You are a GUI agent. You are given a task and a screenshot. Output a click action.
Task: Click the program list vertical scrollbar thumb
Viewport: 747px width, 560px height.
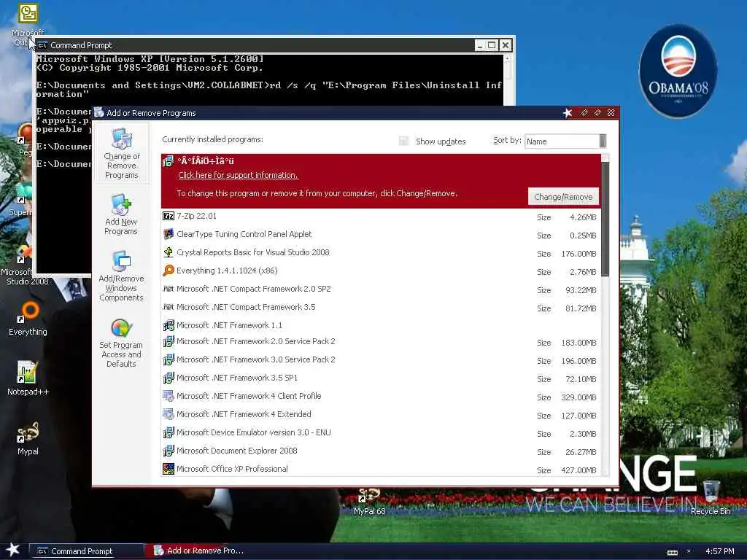605,219
